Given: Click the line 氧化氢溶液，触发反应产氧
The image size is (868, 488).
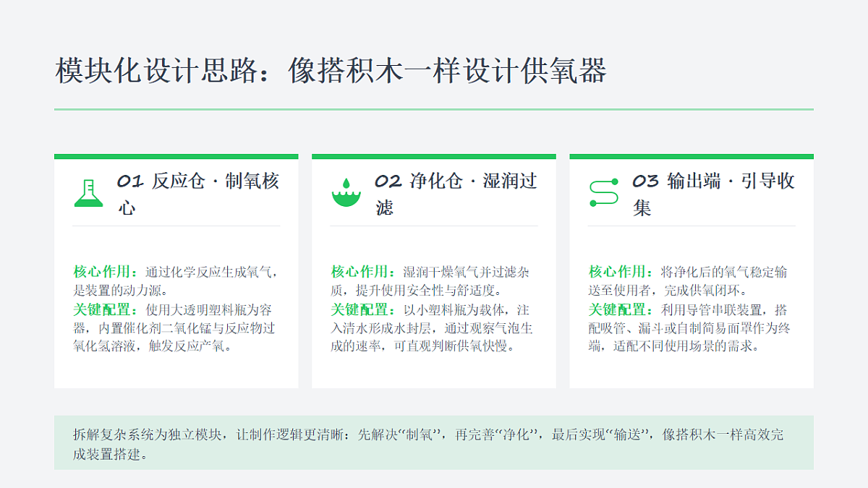Looking at the screenshot, I should tap(153, 346).
